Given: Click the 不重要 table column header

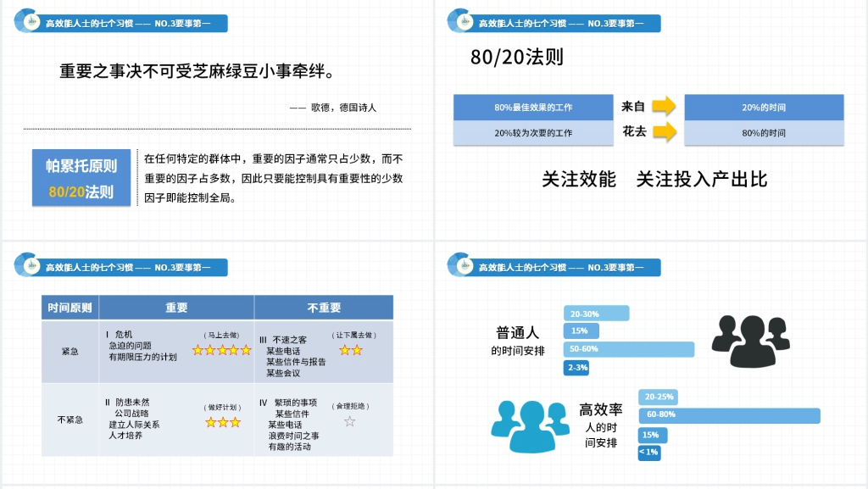Looking at the screenshot, I should (x=324, y=308).
